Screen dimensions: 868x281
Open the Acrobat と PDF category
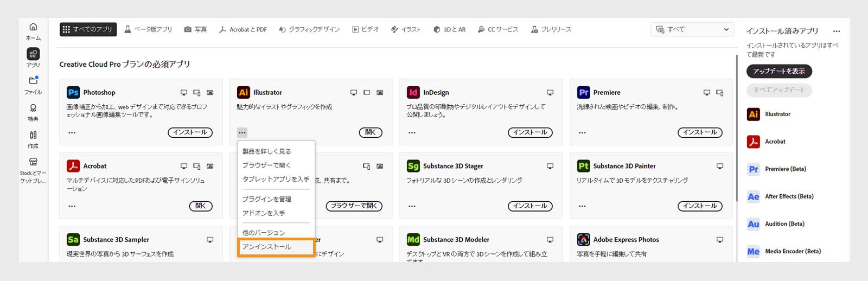pos(242,29)
